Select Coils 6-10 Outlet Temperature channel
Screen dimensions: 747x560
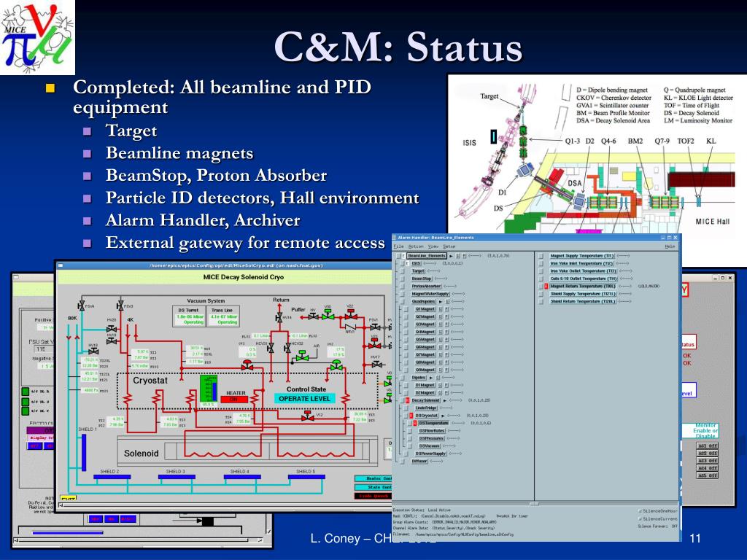click(584, 279)
